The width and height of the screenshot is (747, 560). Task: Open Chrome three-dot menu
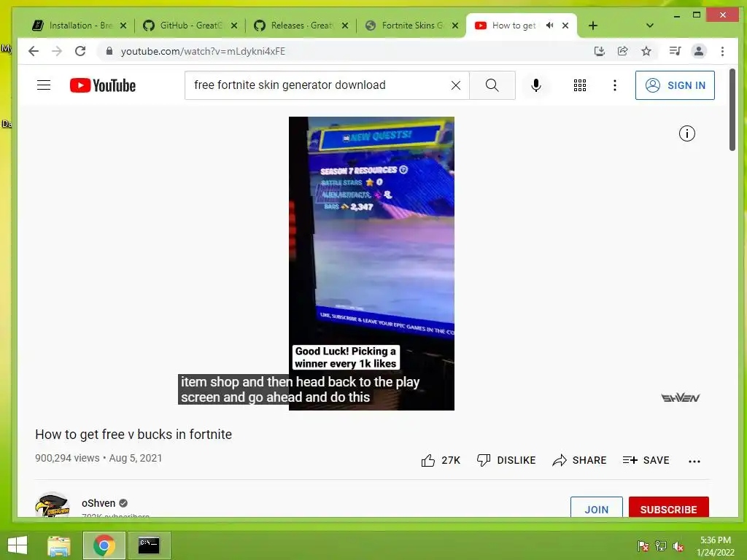click(723, 51)
